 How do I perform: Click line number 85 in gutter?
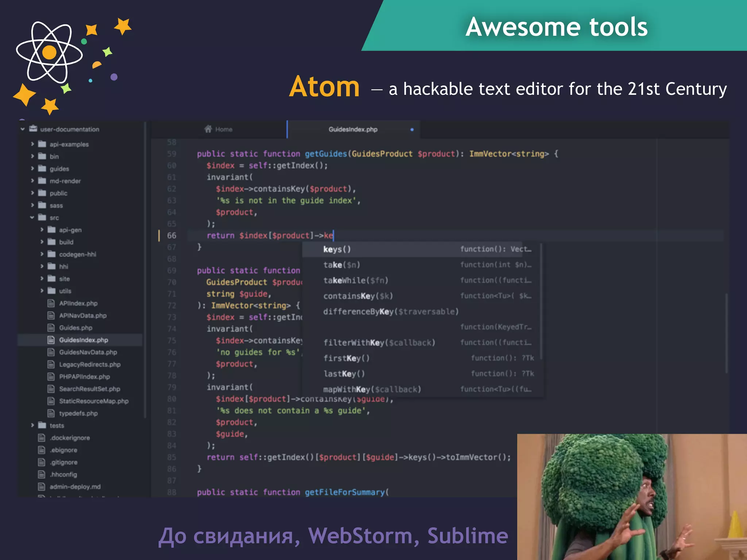pos(171,457)
